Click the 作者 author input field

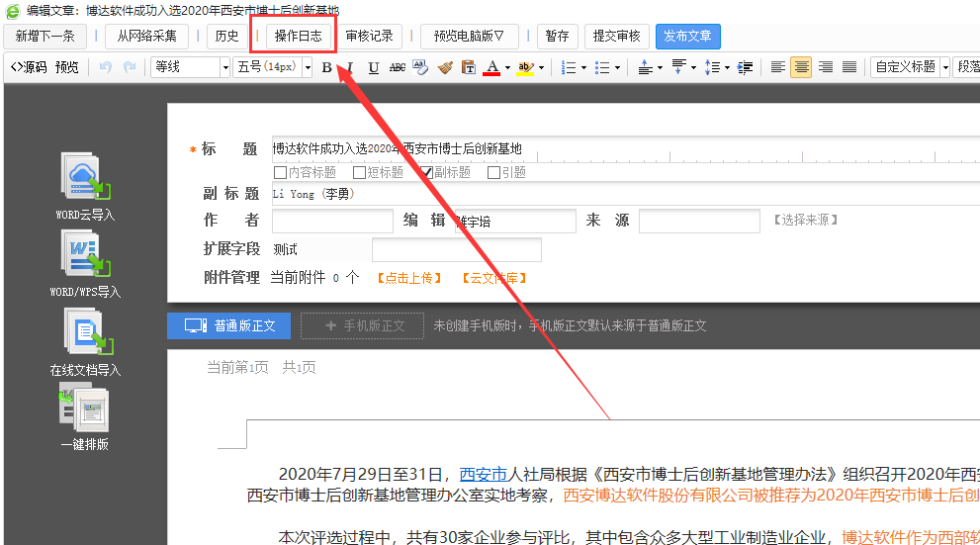coord(332,221)
